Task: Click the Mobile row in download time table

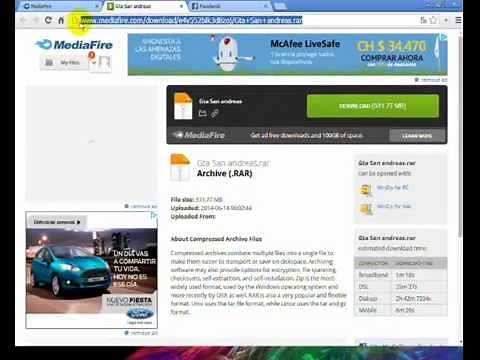Action: (401, 310)
